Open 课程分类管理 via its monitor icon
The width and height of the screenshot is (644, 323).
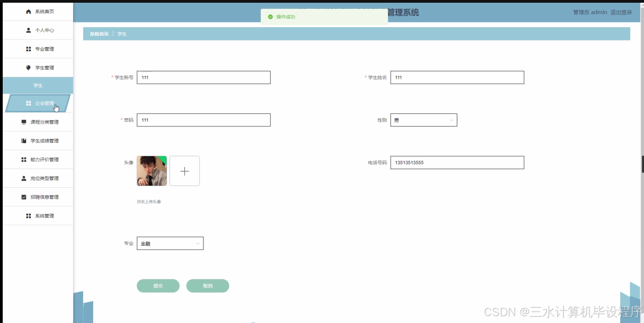23,122
